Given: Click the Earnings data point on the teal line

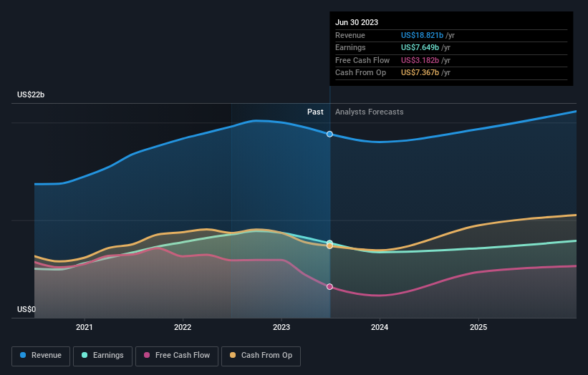Looking at the screenshot, I should pyautogui.click(x=329, y=243).
